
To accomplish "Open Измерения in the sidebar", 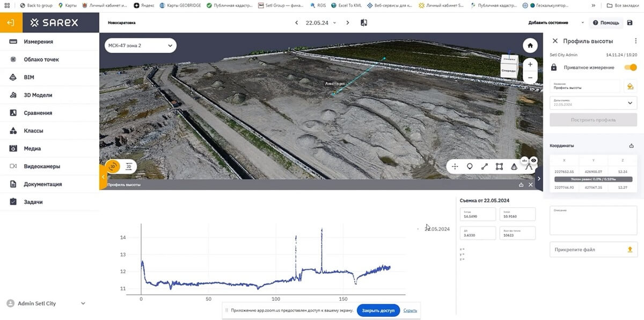I will pos(49,42).
